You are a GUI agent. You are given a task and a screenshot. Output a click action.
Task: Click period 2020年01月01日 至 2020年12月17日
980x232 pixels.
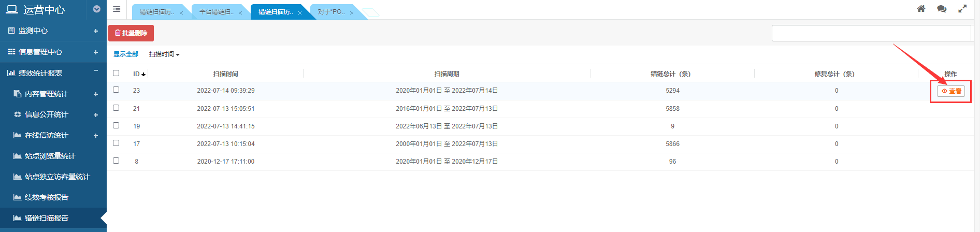pos(447,162)
